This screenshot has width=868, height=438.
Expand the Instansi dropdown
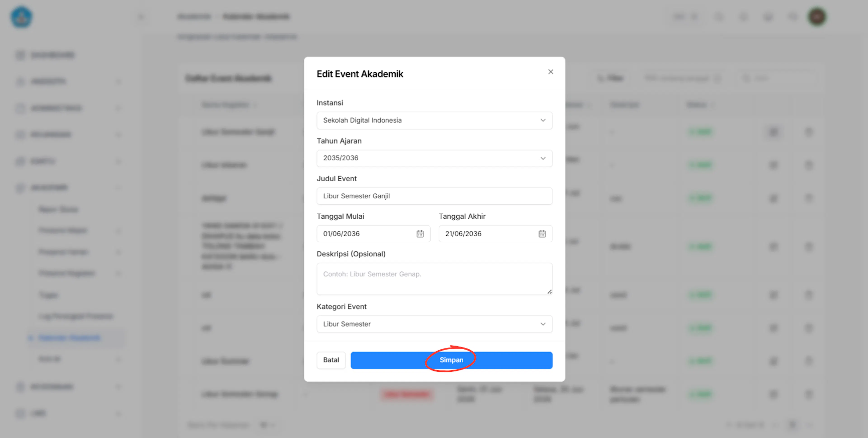point(434,120)
